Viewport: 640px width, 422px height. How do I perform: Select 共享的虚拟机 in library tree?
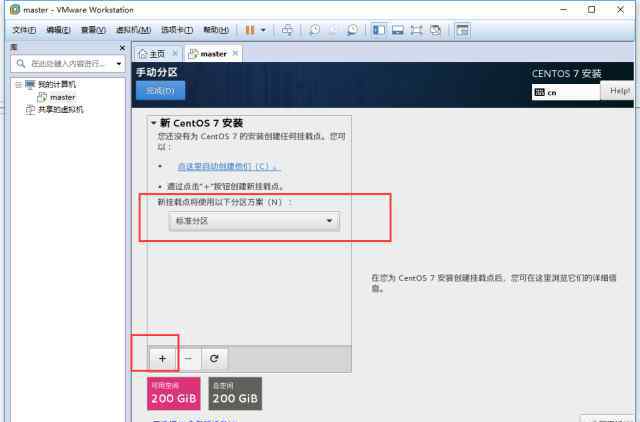[x=60, y=109]
